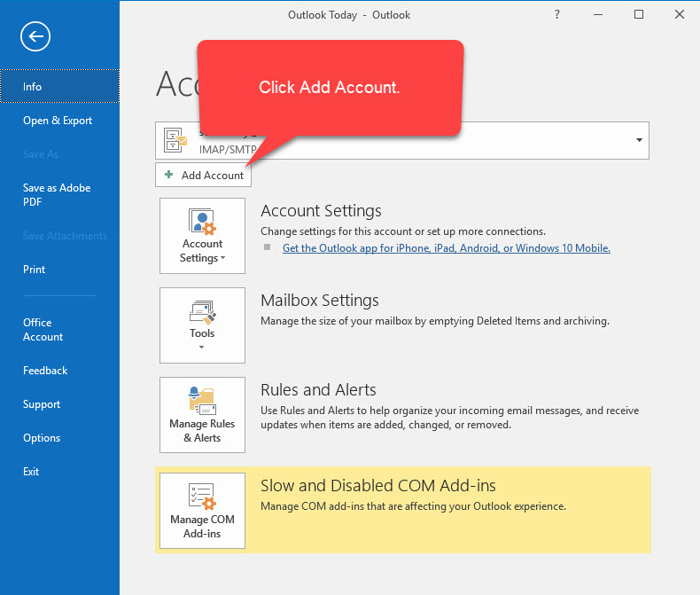Click the Manage Rules & Alerts label

pos(202,431)
